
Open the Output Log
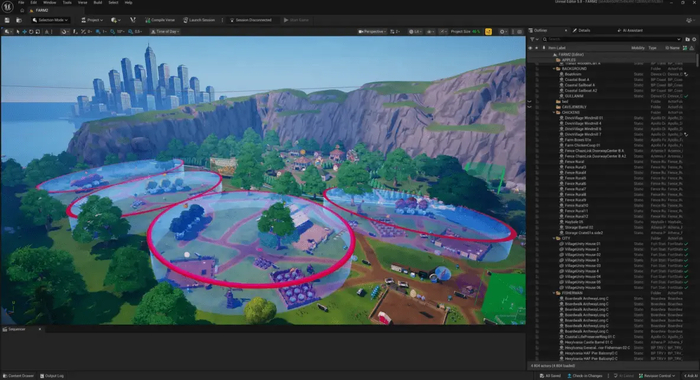click(52, 376)
